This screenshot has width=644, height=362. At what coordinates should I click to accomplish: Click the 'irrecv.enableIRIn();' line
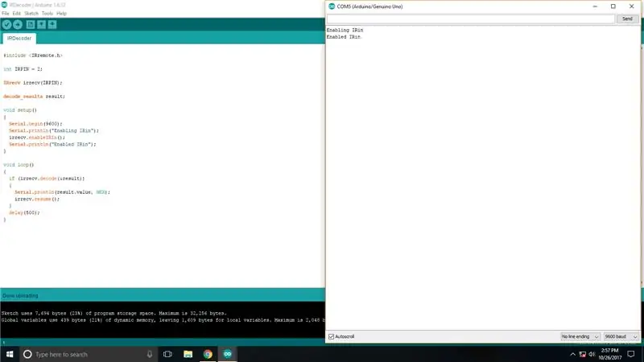37,138
